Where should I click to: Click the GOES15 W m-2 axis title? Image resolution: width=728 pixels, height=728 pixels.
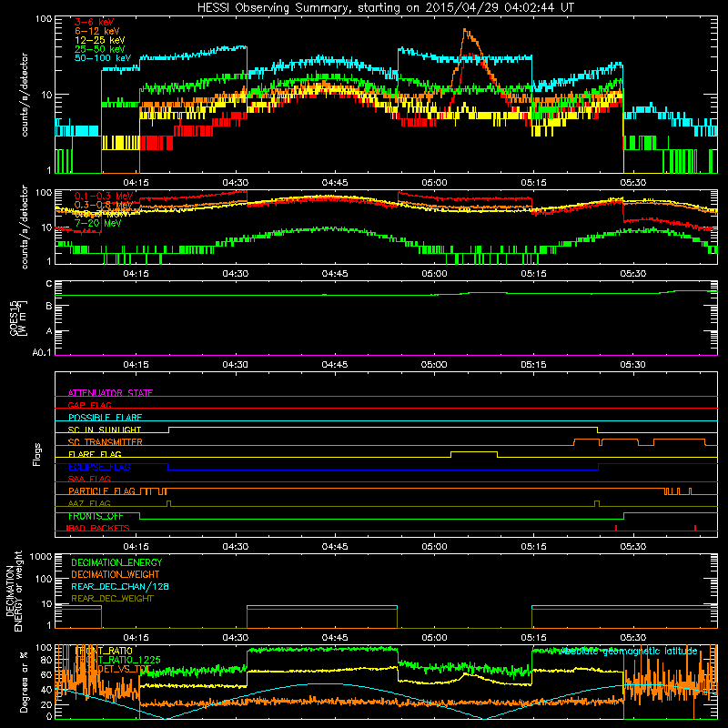click(19, 318)
